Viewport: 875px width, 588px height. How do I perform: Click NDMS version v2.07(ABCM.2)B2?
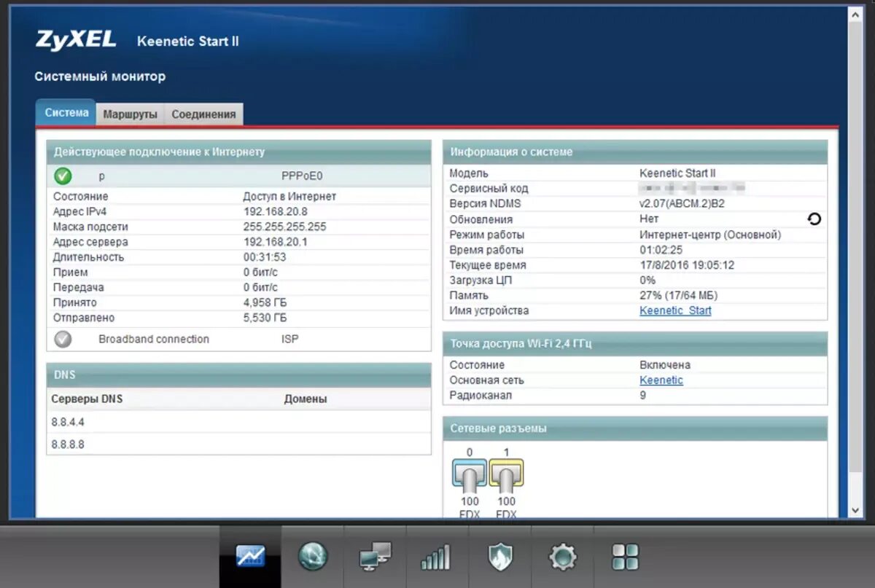click(682, 203)
